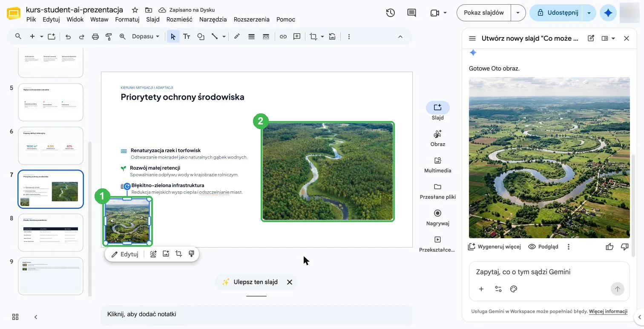Redo the last undone action
Screen dimensions: 644x329
(82, 37)
